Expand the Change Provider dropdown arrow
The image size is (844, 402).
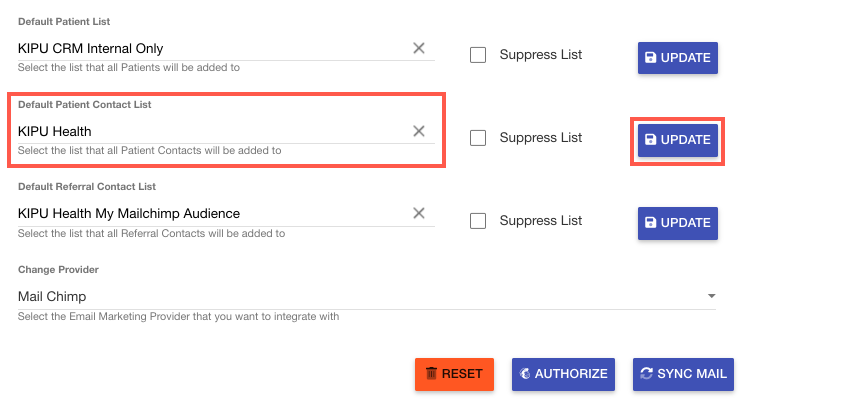(711, 296)
